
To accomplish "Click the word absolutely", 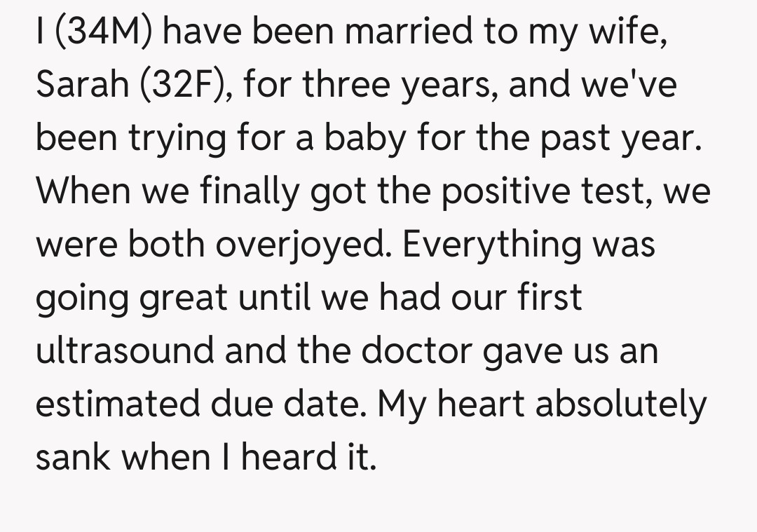I will click(625, 404).
